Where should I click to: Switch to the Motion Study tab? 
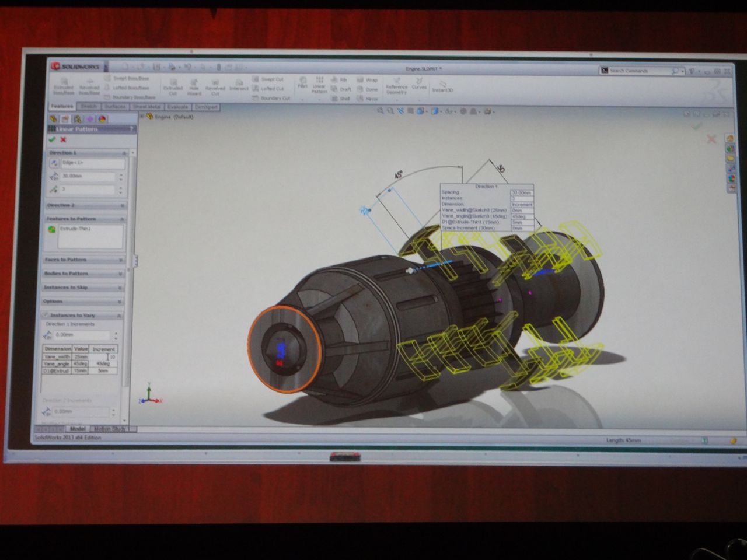(x=110, y=429)
